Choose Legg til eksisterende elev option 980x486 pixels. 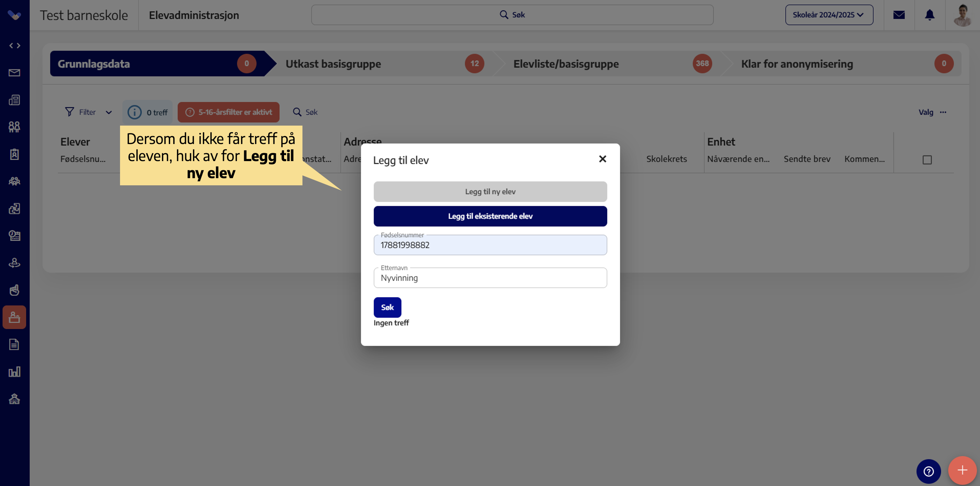tap(490, 216)
